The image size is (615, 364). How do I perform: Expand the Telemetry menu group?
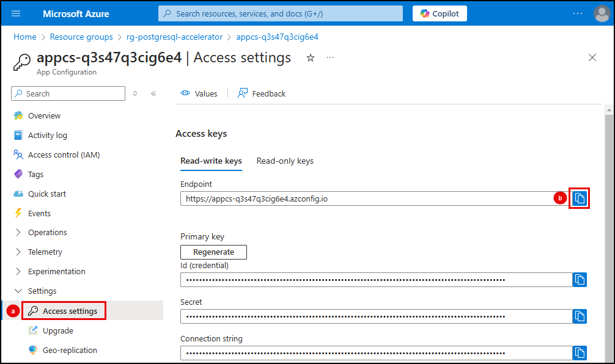[x=45, y=252]
